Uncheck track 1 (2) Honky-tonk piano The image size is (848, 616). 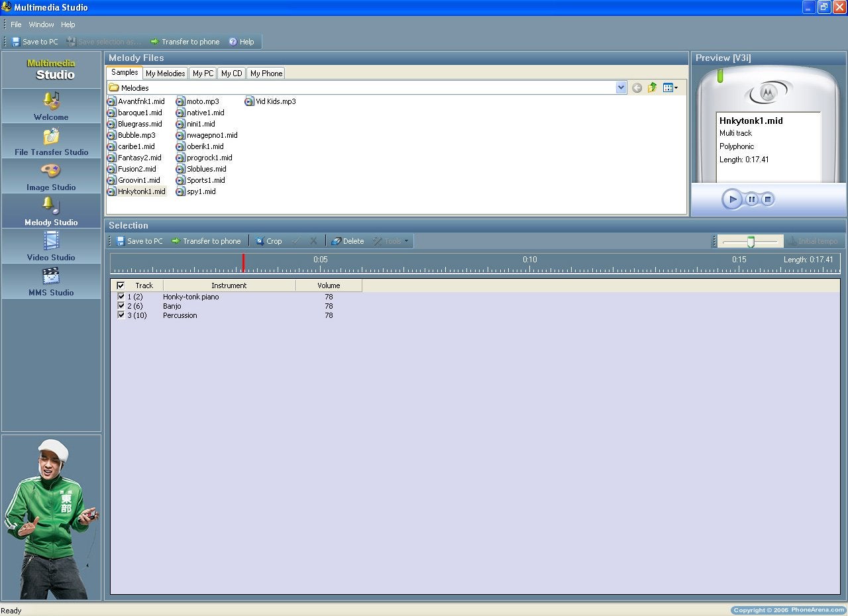pos(121,296)
